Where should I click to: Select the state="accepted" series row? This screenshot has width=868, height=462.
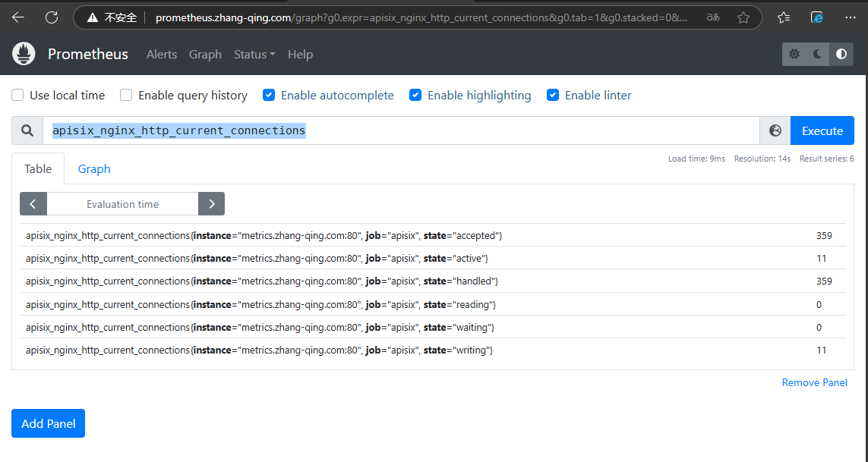(x=433, y=236)
